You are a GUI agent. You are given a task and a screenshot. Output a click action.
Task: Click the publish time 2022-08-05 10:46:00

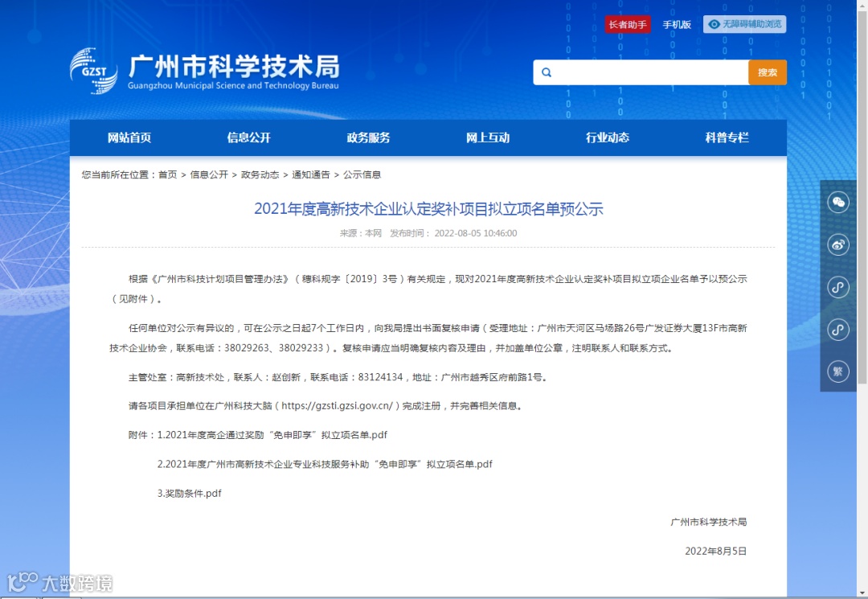476,234
